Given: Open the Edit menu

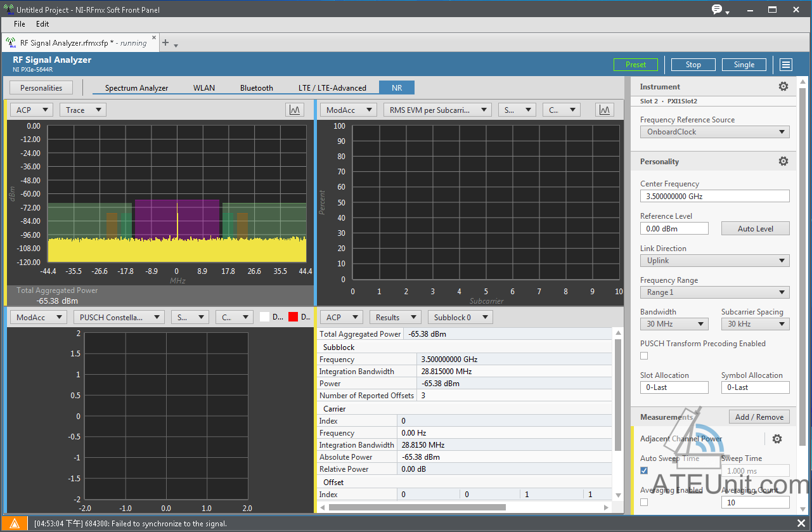Looking at the screenshot, I should coord(42,24).
